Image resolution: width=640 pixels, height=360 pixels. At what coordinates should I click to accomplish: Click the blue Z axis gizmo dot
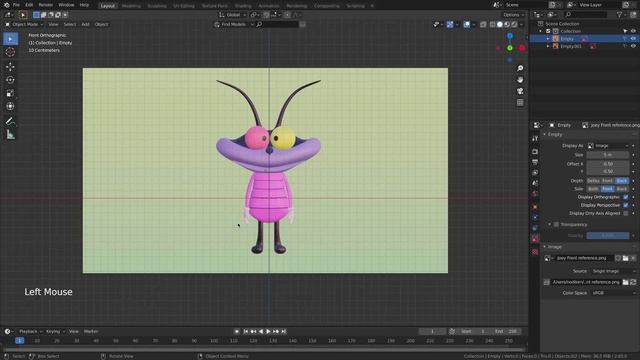coord(510,36)
